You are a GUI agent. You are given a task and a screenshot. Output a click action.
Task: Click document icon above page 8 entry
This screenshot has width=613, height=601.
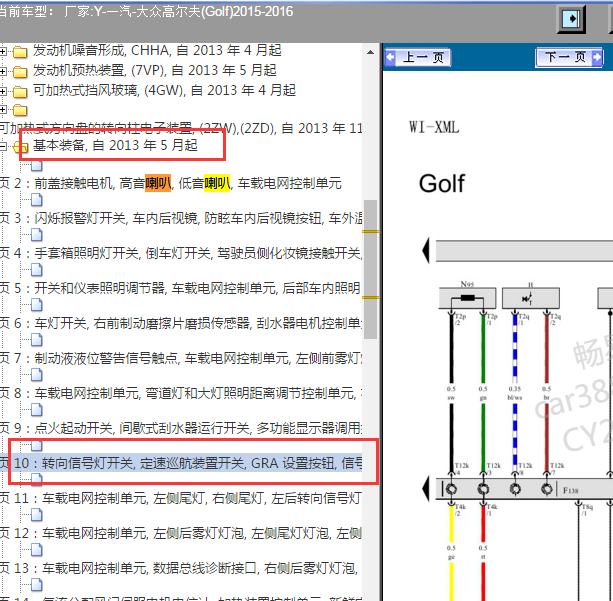pos(37,375)
